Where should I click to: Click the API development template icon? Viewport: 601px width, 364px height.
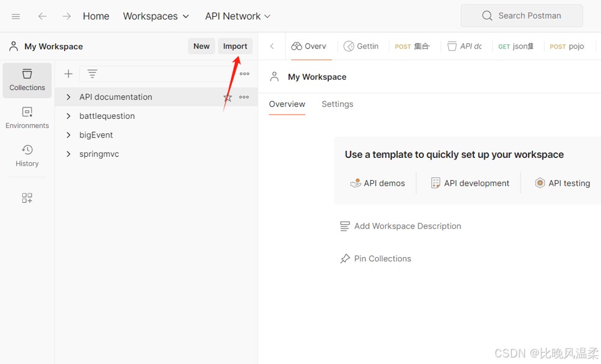[x=436, y=183]
